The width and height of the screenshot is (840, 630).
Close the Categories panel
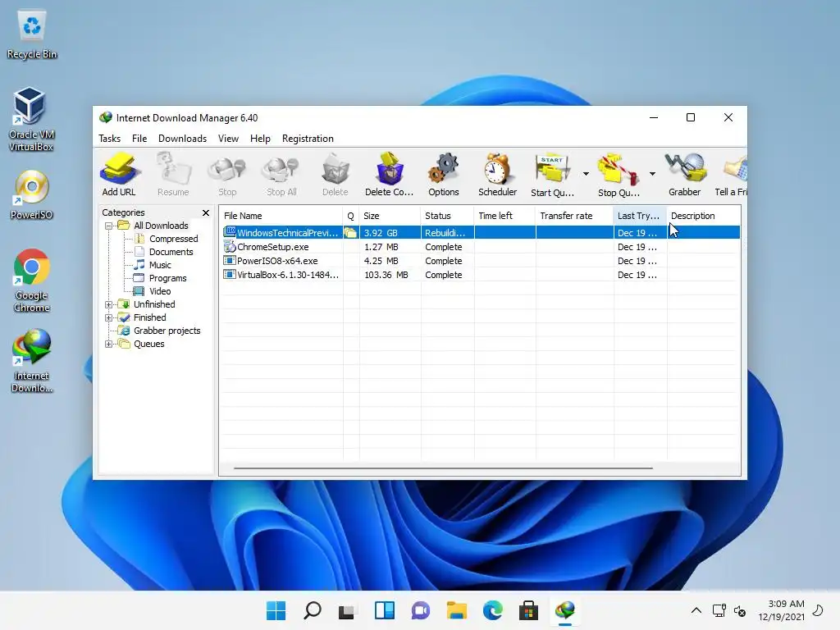tap(206, 212)
